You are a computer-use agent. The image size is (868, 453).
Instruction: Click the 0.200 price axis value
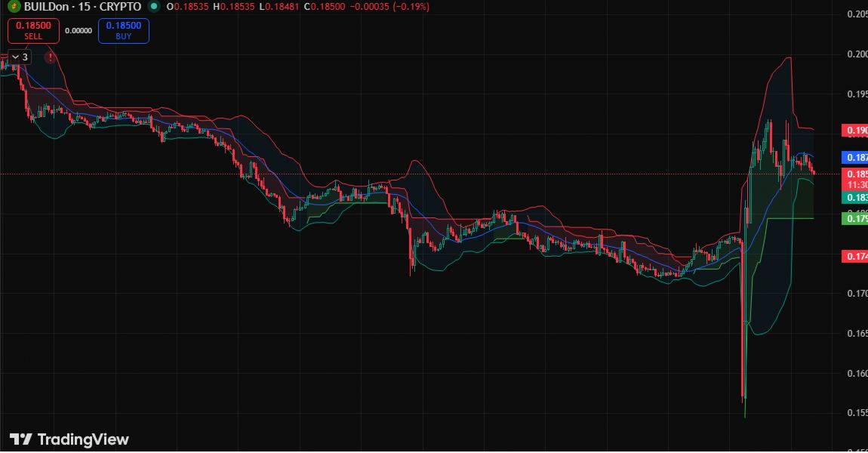[x=857, y=54]
